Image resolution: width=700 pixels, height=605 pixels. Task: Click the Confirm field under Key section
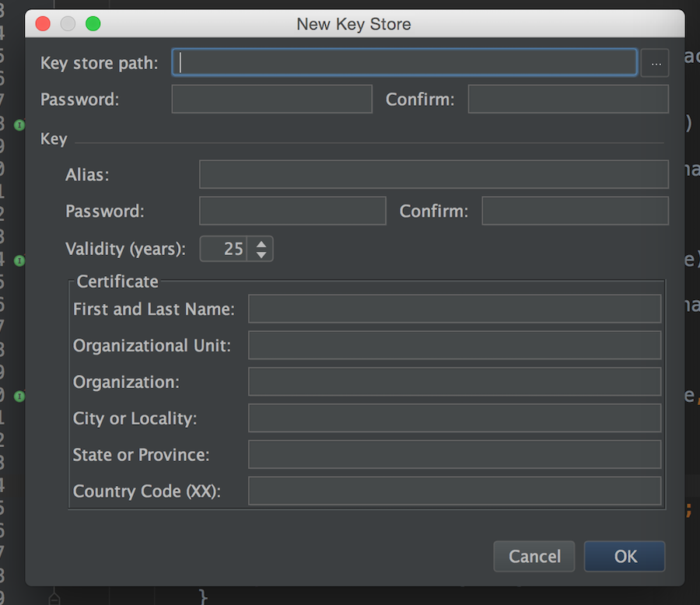click(575, 211)
